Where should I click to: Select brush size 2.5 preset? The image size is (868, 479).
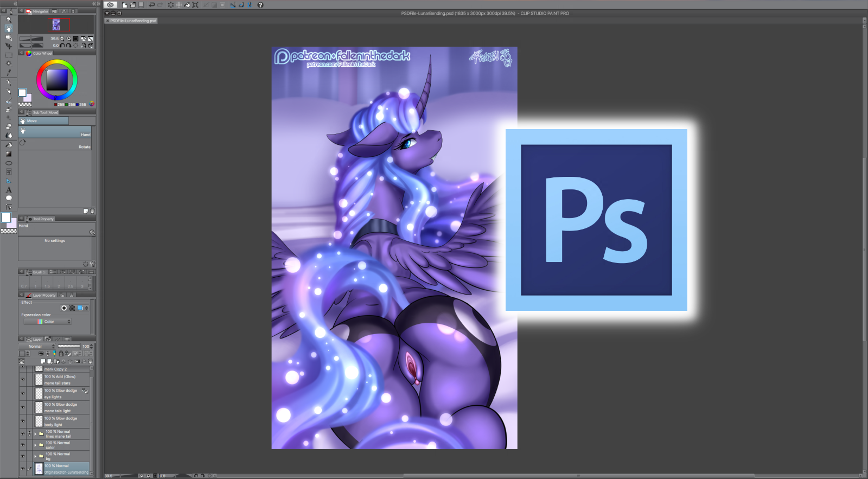pyautogui.click(x=71, y=283)
